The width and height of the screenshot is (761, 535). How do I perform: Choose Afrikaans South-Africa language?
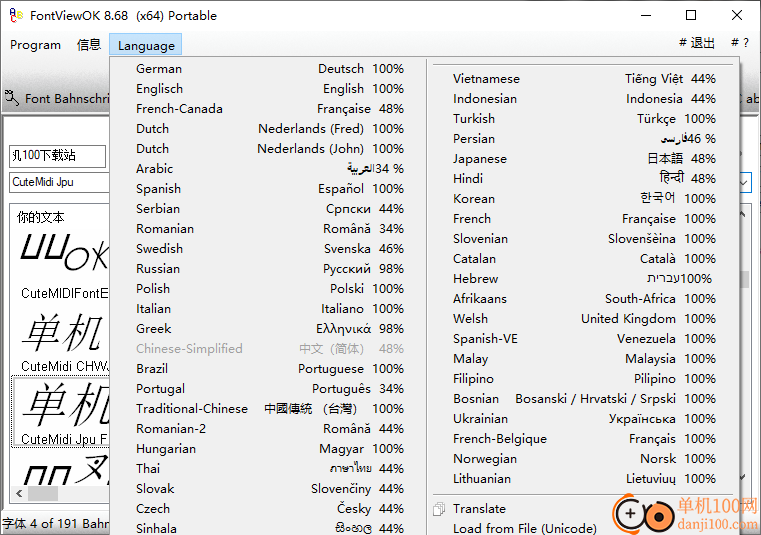(584, 299)
